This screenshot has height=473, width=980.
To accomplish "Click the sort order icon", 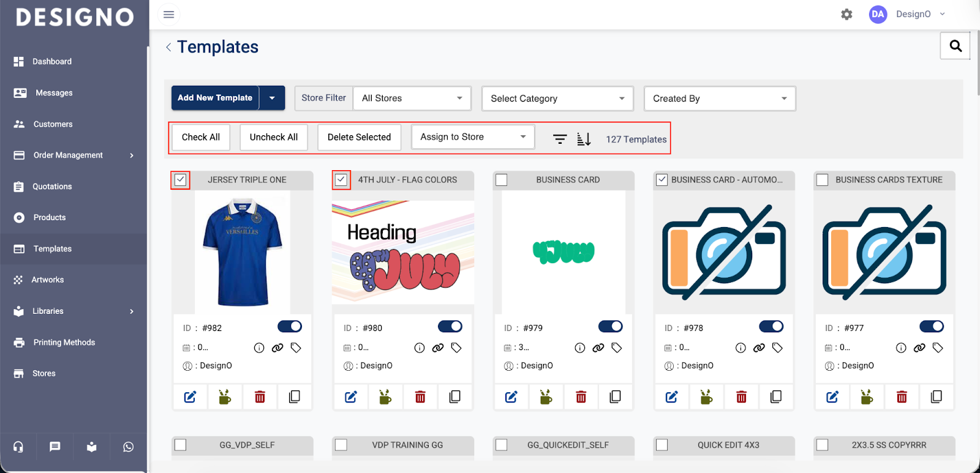I will coord(584,139).
